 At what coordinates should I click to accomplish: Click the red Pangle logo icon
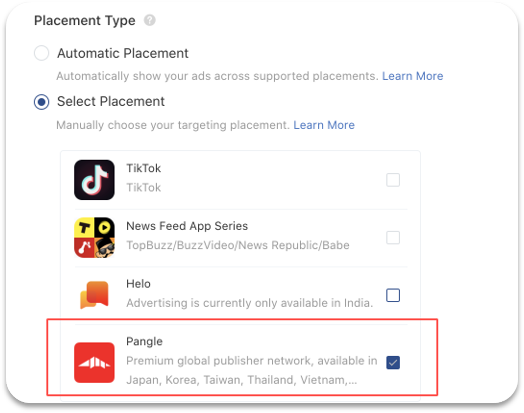coord(94,363)
